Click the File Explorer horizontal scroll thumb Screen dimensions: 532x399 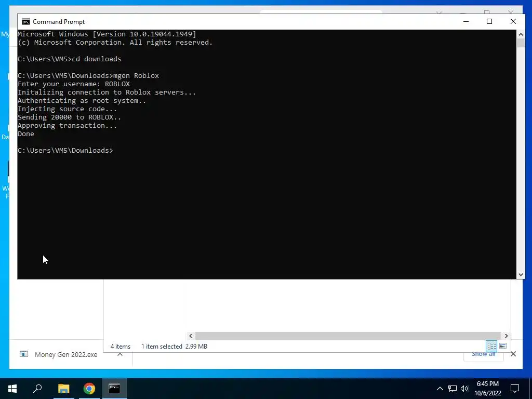pos(348,336)
